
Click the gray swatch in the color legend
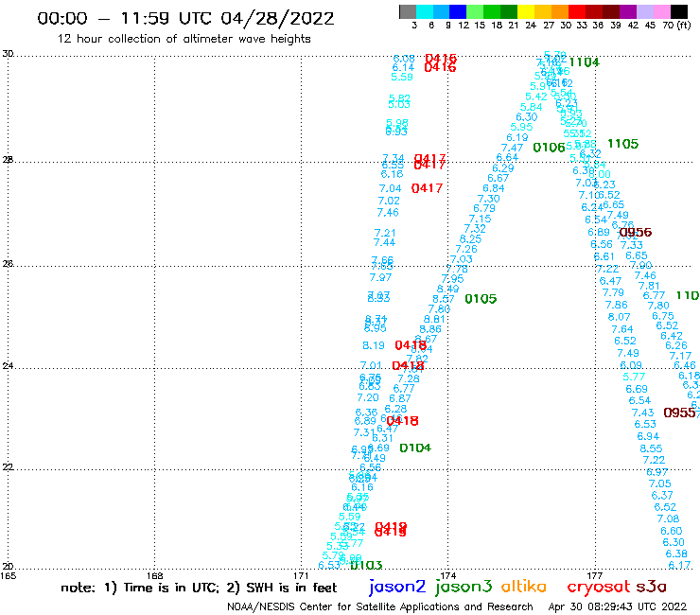click(x=408, y=11)
